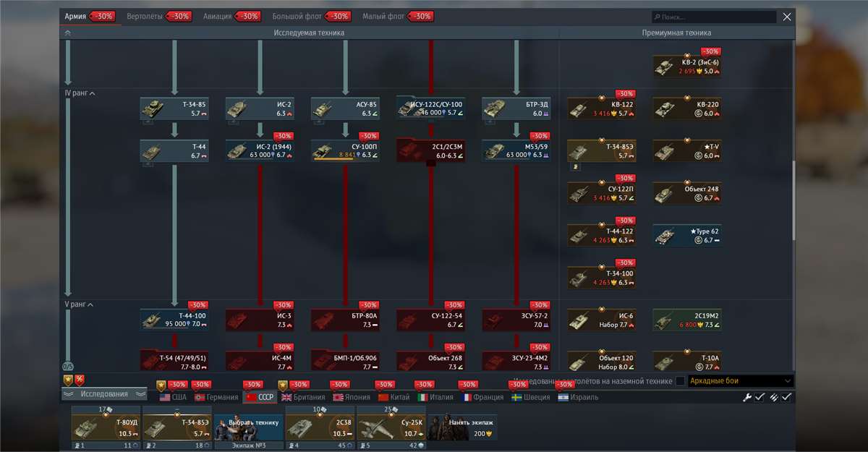Select the БТР-ЗД vehicle card
Screen dimensions: 868x452
(516, 108)
